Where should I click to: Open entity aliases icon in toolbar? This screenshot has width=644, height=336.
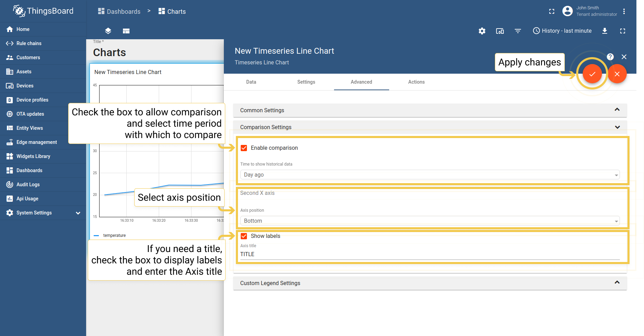(x=500, y=31)
